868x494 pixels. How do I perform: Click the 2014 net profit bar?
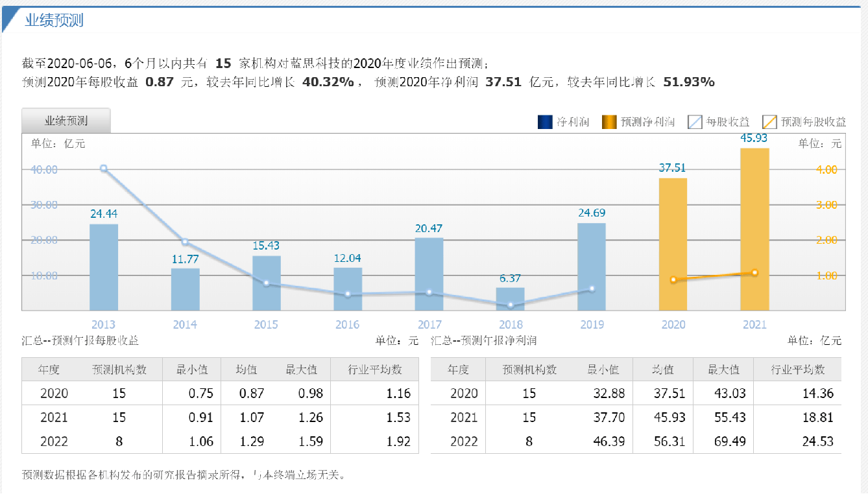[186, 288]
